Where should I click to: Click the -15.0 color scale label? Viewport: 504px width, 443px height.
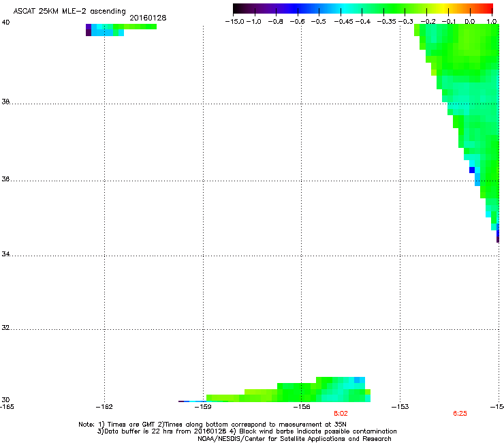click(234, 22)
